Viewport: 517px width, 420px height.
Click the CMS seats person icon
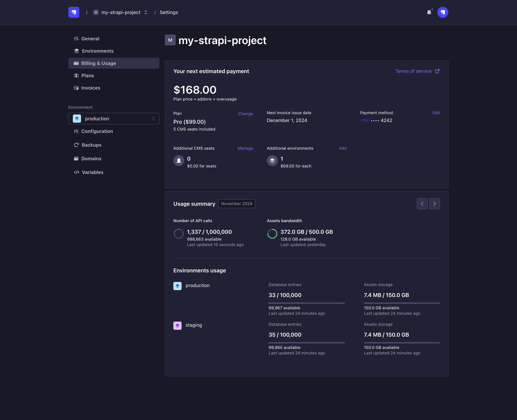[x=179, y=160]
